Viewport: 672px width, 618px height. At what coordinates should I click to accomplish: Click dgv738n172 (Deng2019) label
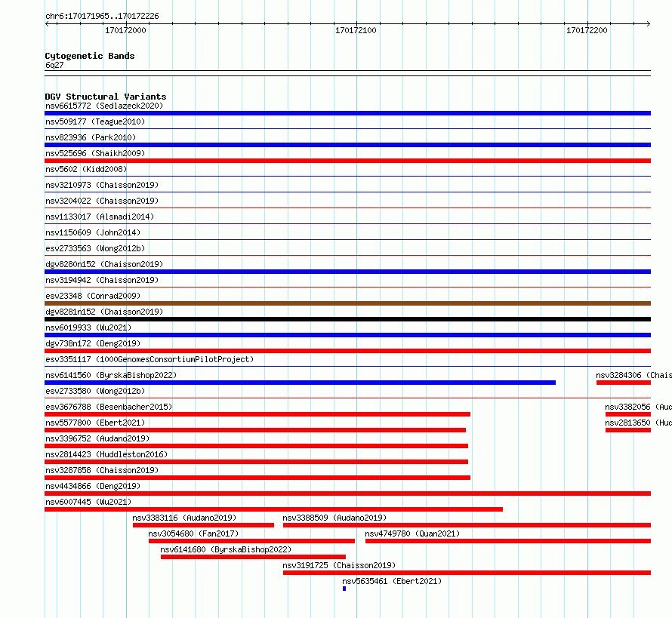click(x=93, y=343)
